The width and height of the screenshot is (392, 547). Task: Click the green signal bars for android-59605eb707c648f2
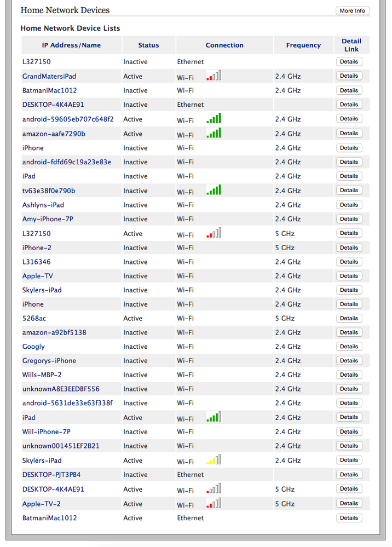pos(214,118)
